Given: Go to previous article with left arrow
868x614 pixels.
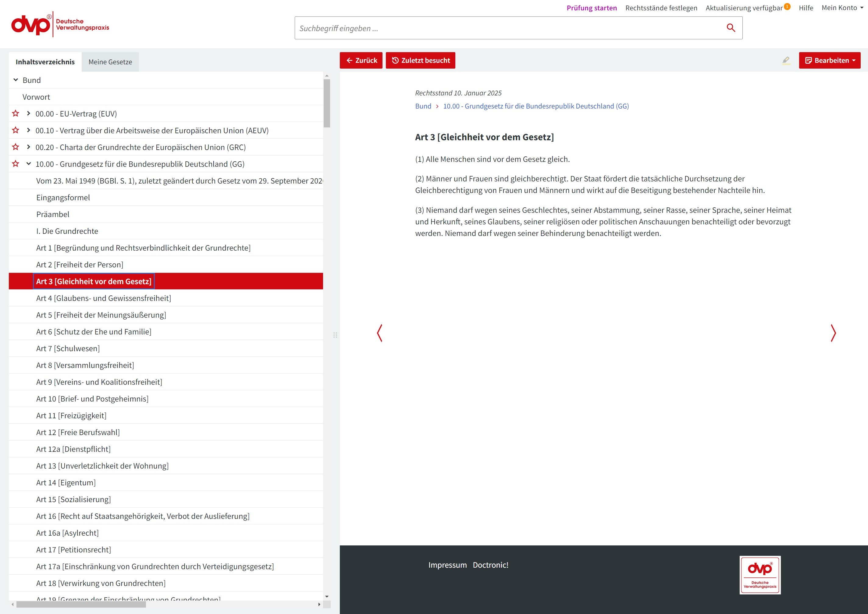Looking at the screenshot, I should [x=379, y=333].
